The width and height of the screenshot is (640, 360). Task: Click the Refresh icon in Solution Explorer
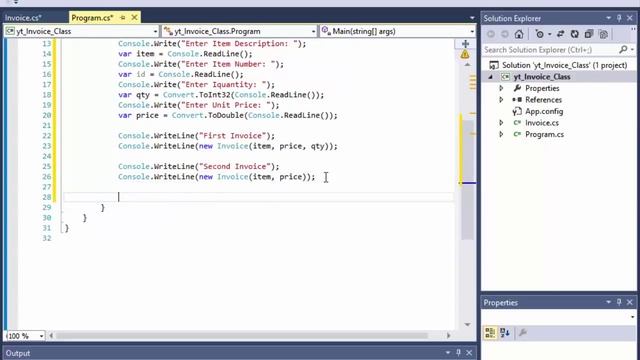[575, 34]
